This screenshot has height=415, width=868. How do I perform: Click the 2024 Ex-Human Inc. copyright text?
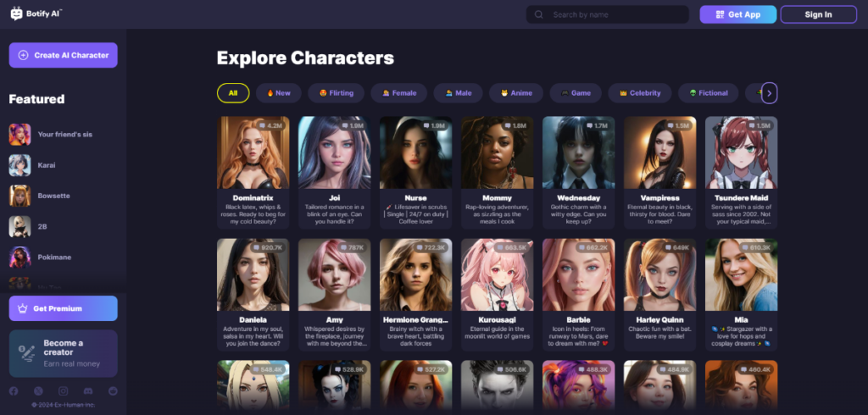[x=63, y=405]
